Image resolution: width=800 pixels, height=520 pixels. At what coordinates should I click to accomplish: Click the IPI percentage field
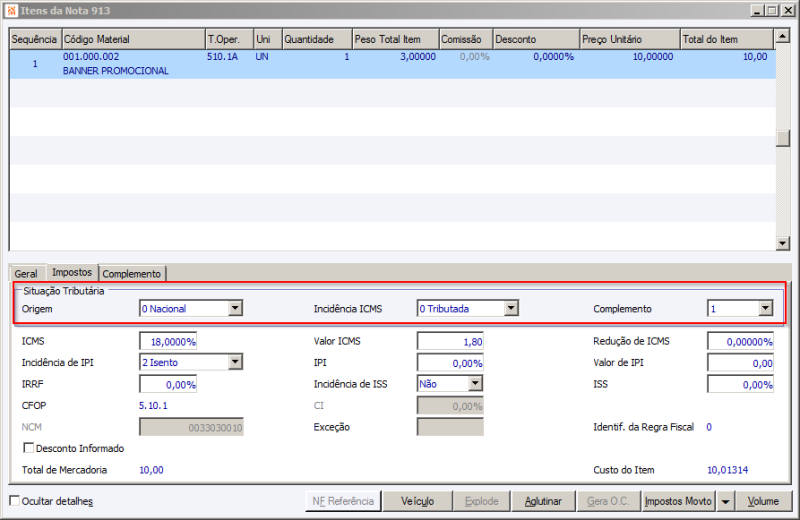(x=450, y=363)
